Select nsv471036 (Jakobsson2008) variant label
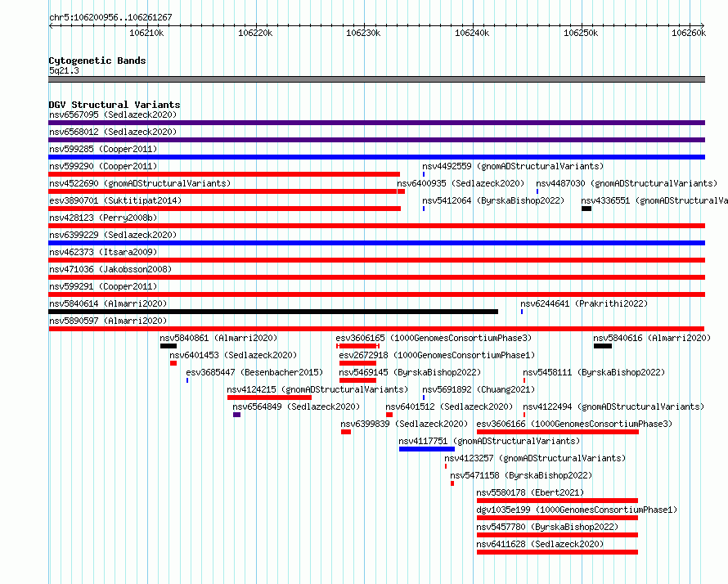Screen dimensions: 728x584 click(x=110, y=269)
